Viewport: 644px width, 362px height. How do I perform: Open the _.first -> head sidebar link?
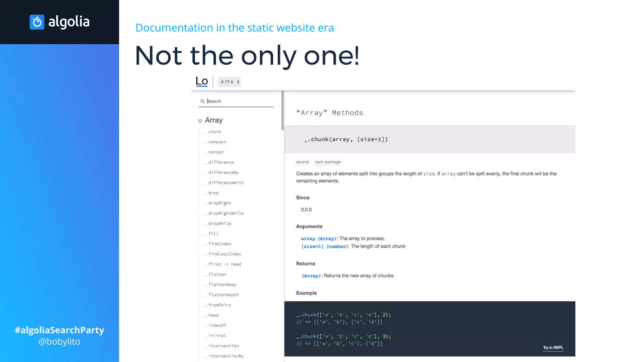pyautogui.click(x=223, y=264)
